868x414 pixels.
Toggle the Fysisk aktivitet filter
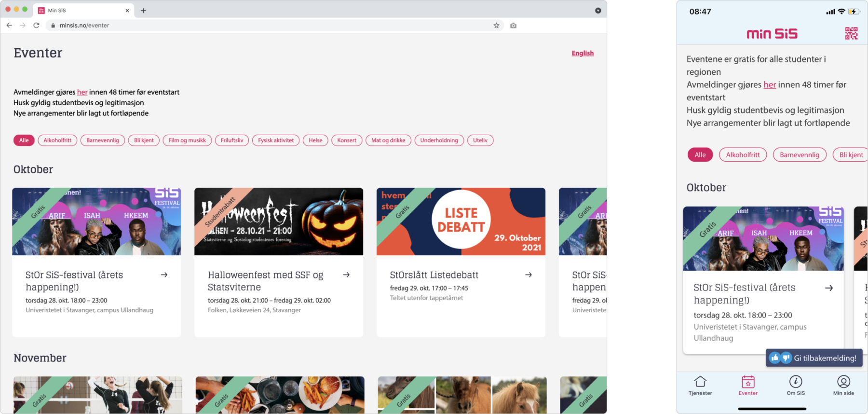coord(276,140)
